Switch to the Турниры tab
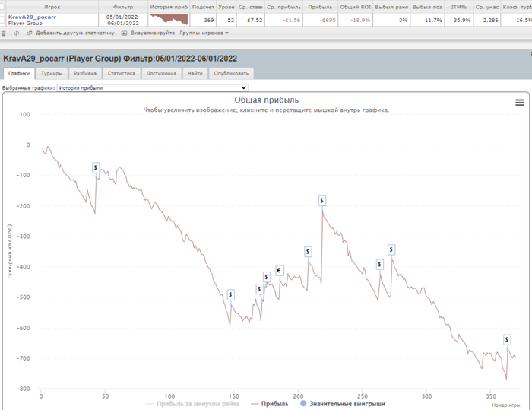Viewport: 532px width, 410px height. pos(52,73)
